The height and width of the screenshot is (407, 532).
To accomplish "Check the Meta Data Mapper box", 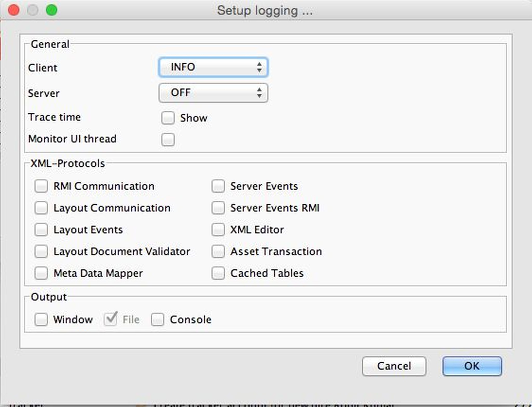I will (x=41, y=273).
